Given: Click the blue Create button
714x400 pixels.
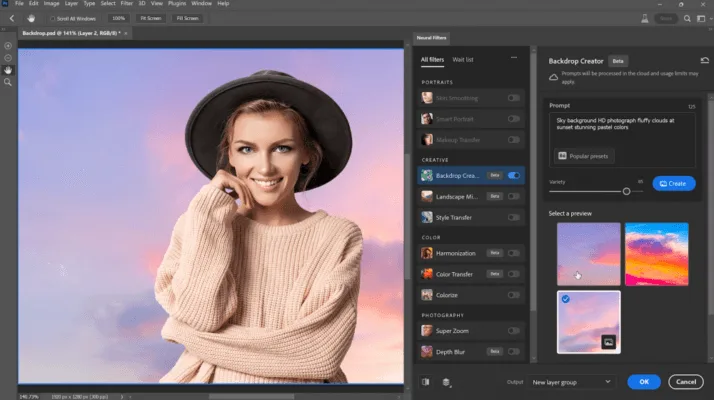Looking at the screenshot, I should coord(674,184).
